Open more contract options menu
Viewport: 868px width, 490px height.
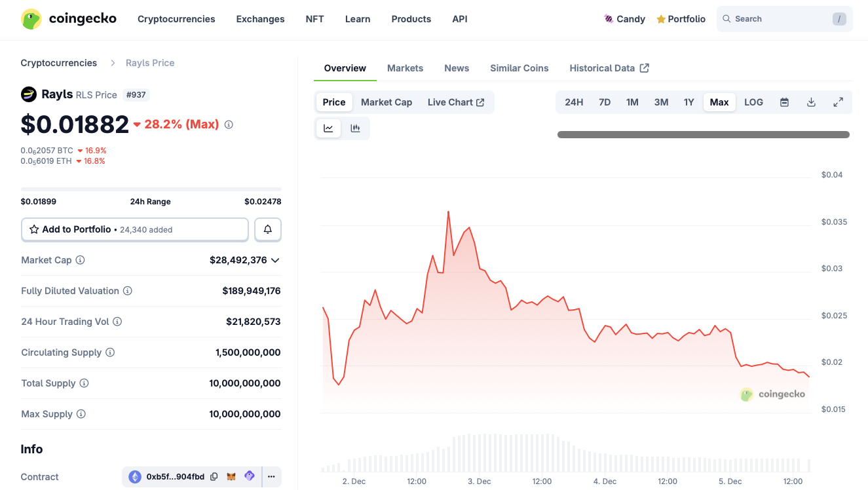point(271,477)
